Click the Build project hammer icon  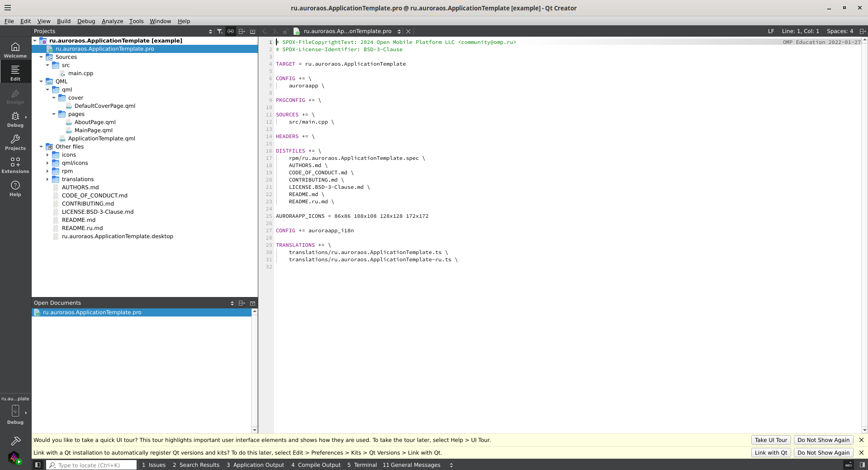pos(15,441)
